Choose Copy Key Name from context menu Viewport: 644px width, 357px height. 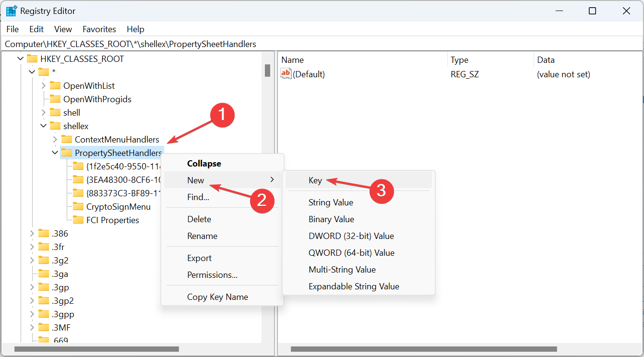(x=223, y=297)
